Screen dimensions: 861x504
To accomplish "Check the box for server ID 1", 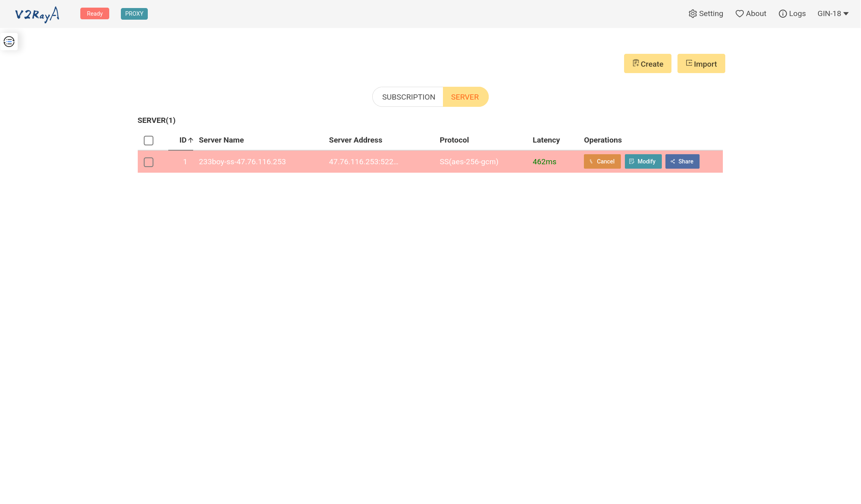I will (149, 162).
